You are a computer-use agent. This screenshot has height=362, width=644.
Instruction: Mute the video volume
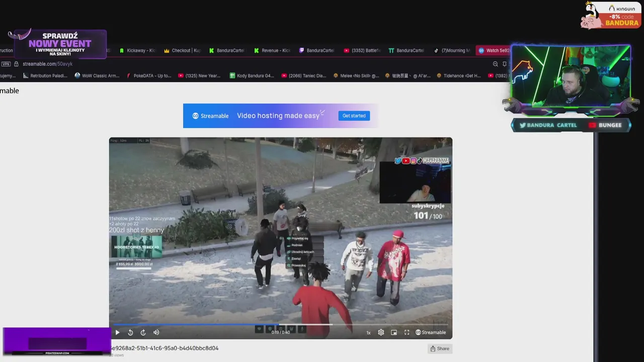click(x=156, y=332)
